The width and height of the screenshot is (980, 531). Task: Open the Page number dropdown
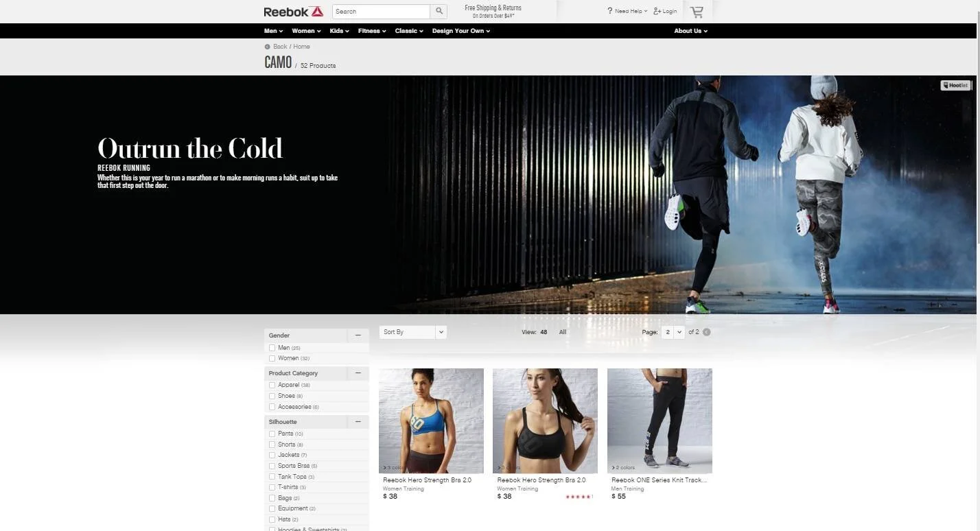[x=673, y=332]
